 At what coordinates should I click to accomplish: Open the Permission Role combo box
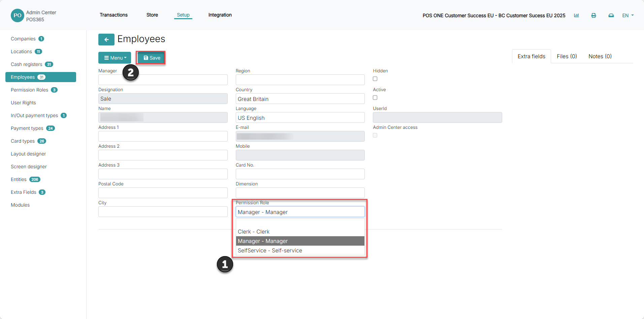pyautogui.click(x=300, y=212)
